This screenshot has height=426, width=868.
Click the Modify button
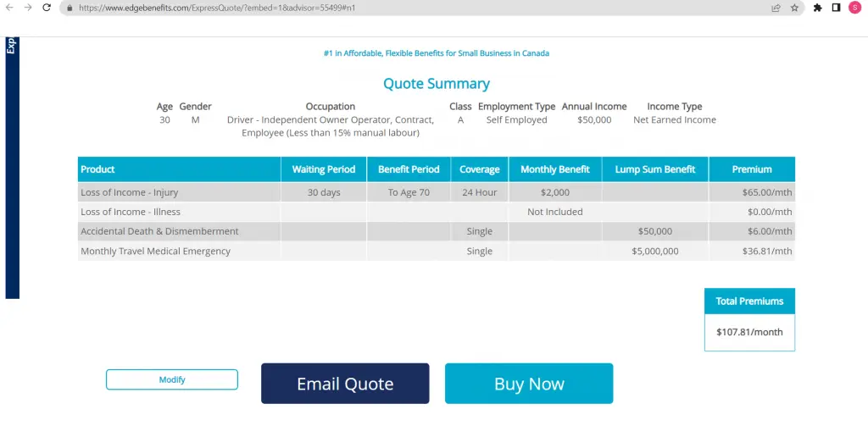coord(172,379)
